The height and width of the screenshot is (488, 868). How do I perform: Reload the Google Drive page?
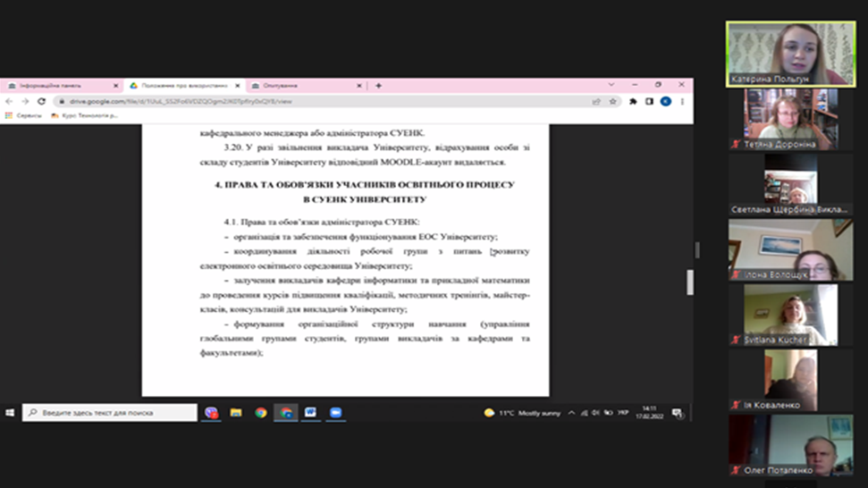[x=41, y=101]
